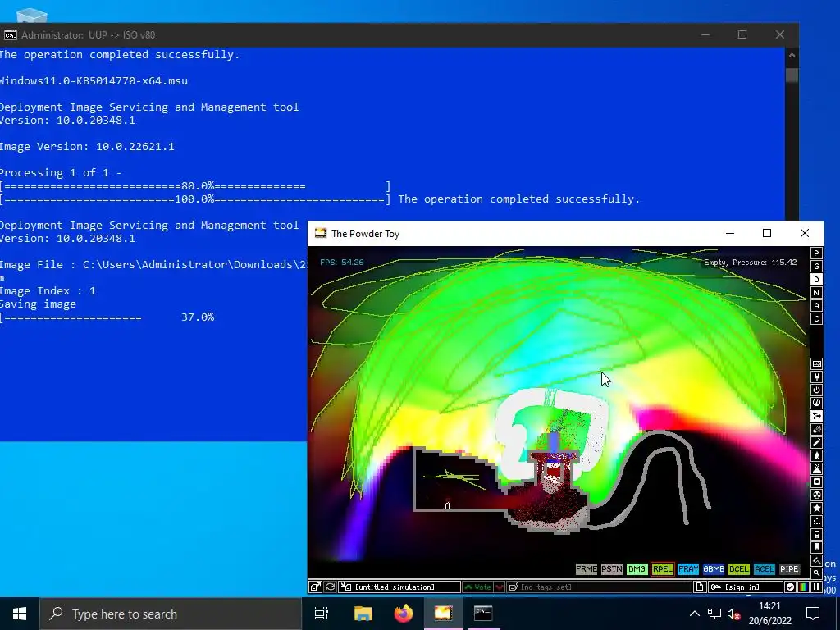Open the simulation browser icon
This screenshot has width=840, height=630.
[316, 587]
